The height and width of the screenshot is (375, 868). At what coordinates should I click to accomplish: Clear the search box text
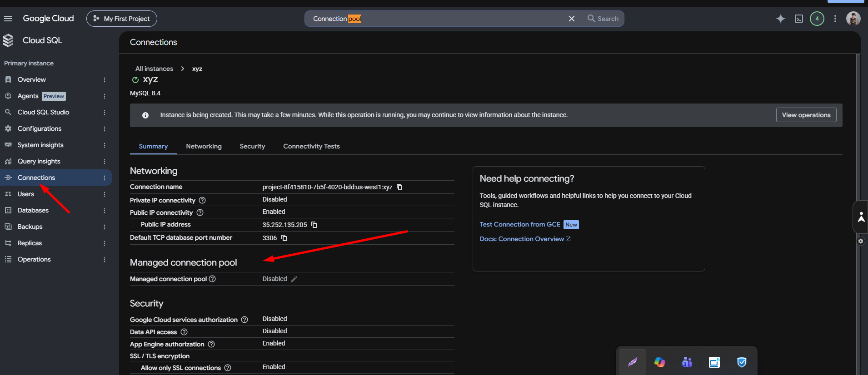(572, 19)
